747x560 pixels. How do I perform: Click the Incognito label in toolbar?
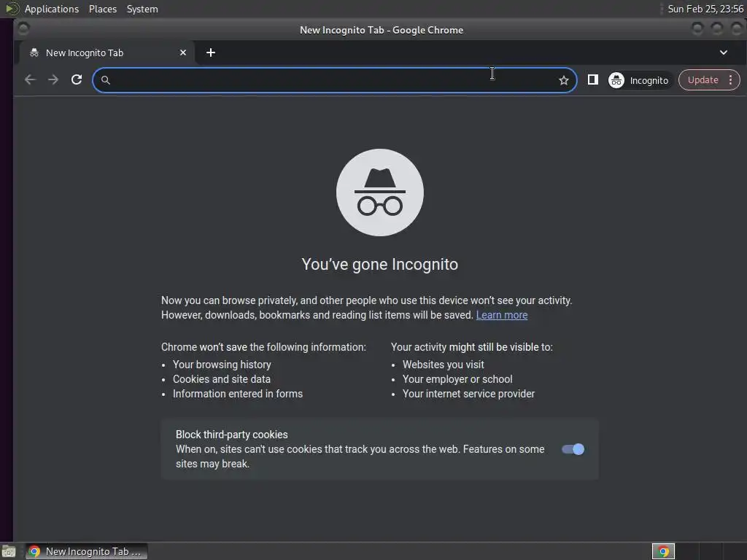point(649,80)
